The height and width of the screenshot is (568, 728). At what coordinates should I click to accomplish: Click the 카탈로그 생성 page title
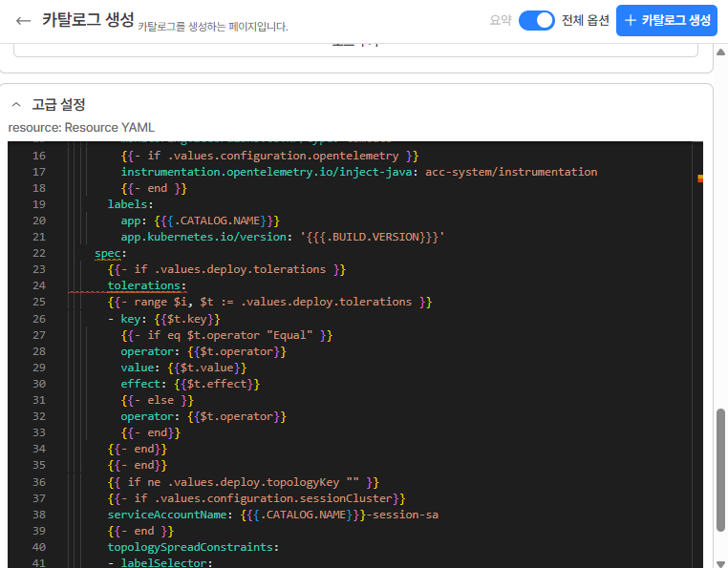pos(88,20)
